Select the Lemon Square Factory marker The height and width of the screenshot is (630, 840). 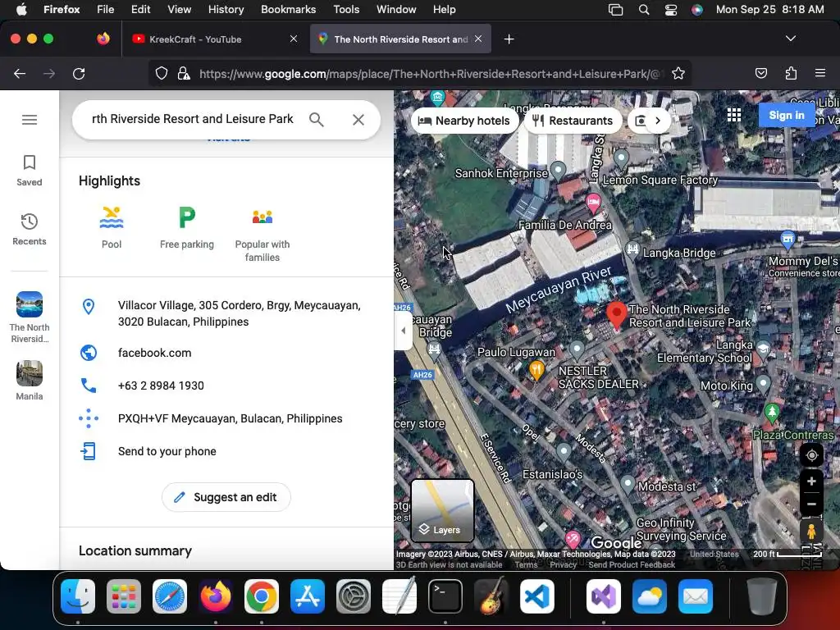tap(621, 158)
